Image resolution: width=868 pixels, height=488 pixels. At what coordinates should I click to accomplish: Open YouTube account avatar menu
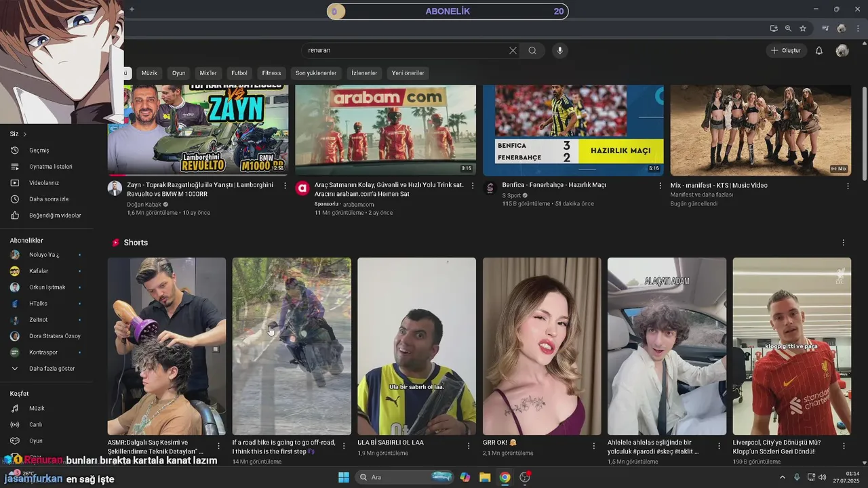tap(842, 50)
